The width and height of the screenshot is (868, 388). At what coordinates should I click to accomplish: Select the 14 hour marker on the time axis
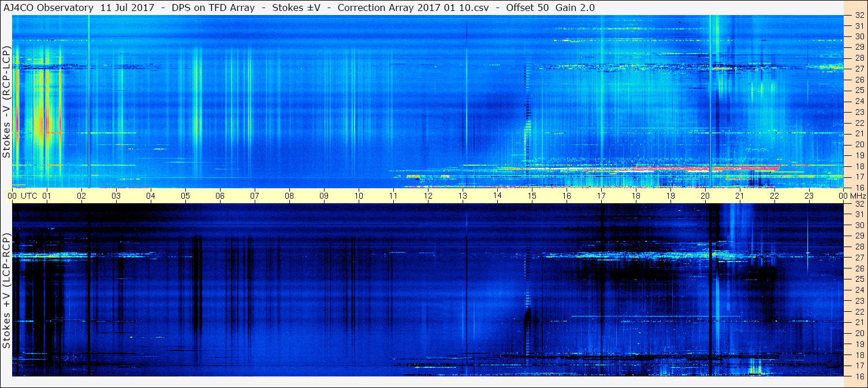tap(497, 196)
